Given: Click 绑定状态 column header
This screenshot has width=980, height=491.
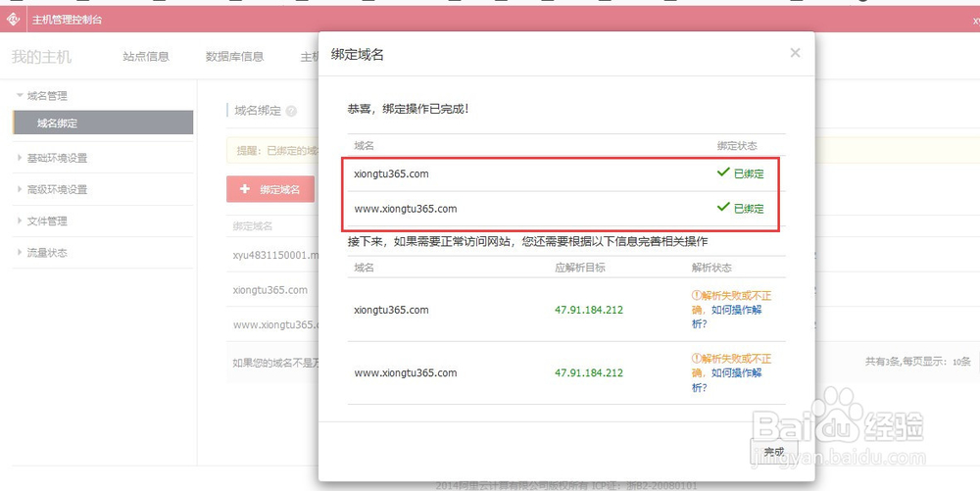Looking at the screenshot, I should pos(737,146).
